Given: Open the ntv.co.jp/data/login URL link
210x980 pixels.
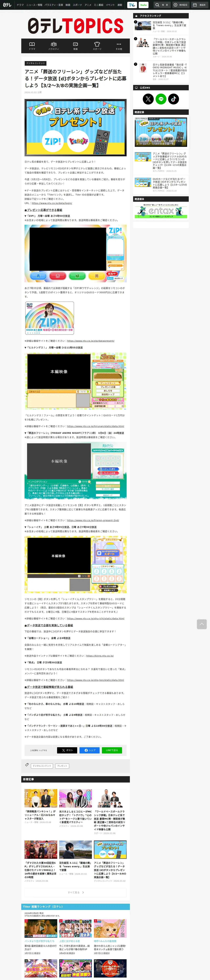Looking at the screenshot, I should tap(52, 203).
